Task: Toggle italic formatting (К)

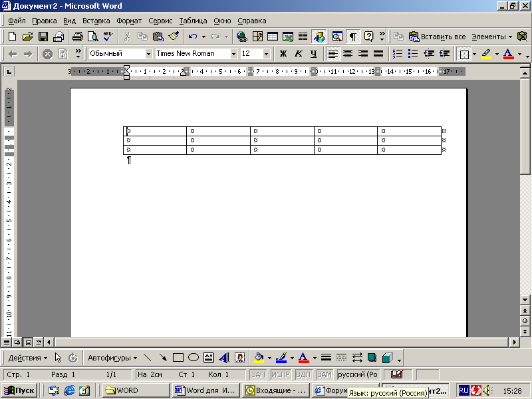Action: [298, 54]
